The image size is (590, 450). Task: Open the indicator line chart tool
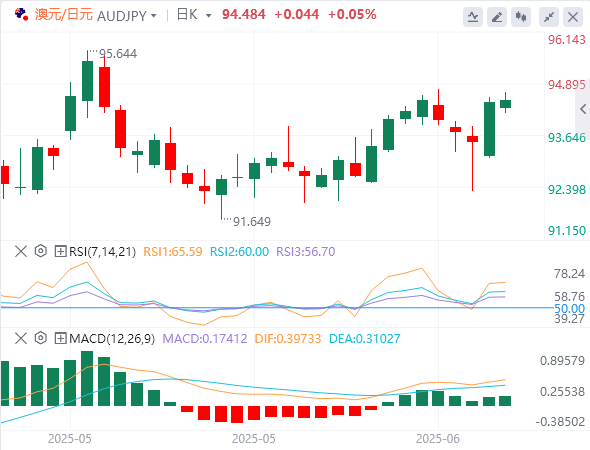(x=473, y=17)
